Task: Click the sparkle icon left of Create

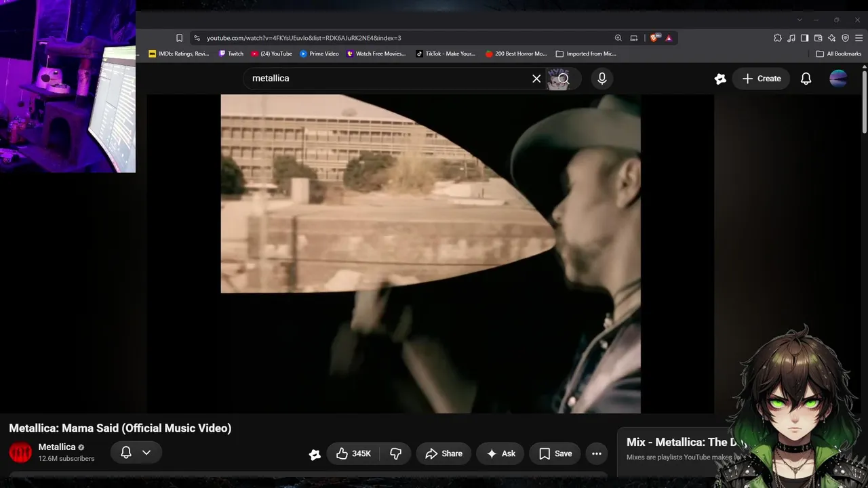Action: point(720,79)
